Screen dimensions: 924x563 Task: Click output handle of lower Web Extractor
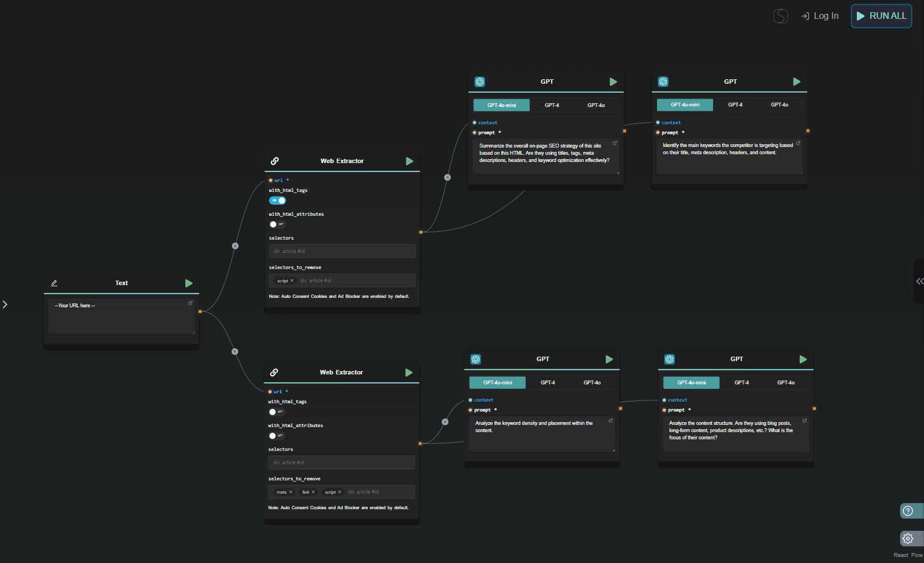[420, 444]
